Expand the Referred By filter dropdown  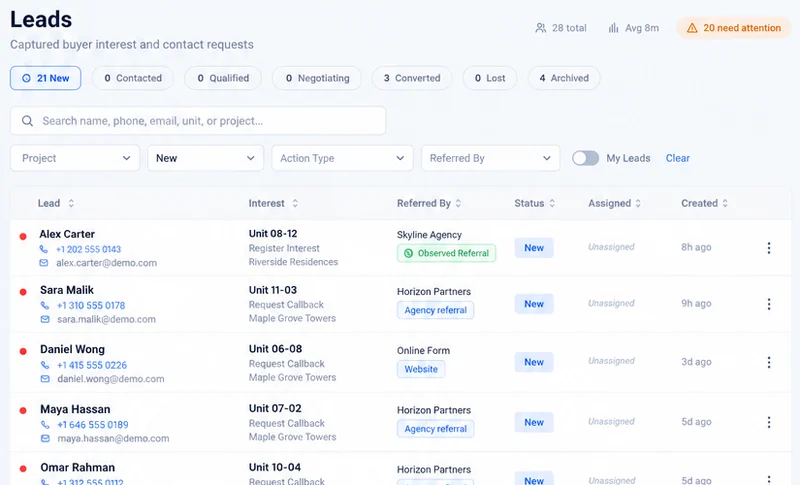(490, 158)
